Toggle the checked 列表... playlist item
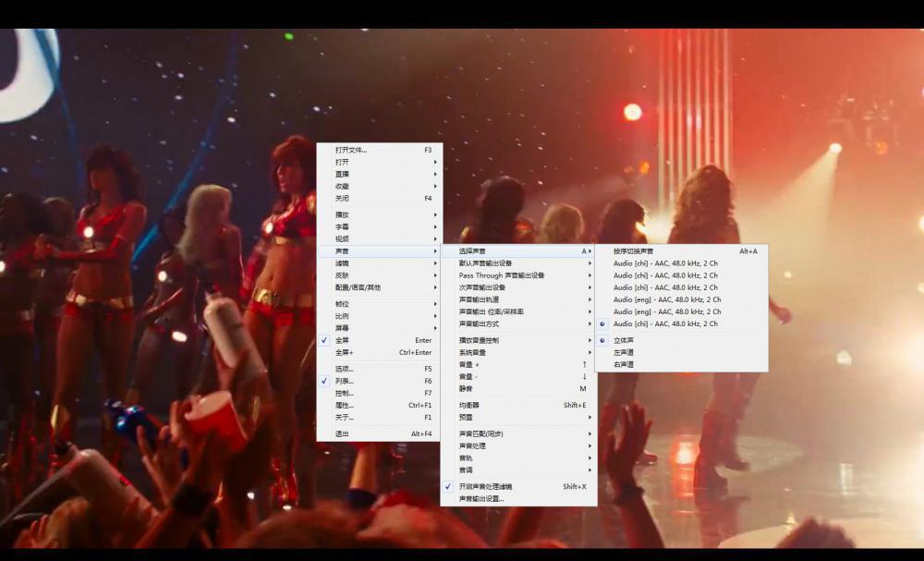This screenshot has width=924, height=561. click(380, 381)
